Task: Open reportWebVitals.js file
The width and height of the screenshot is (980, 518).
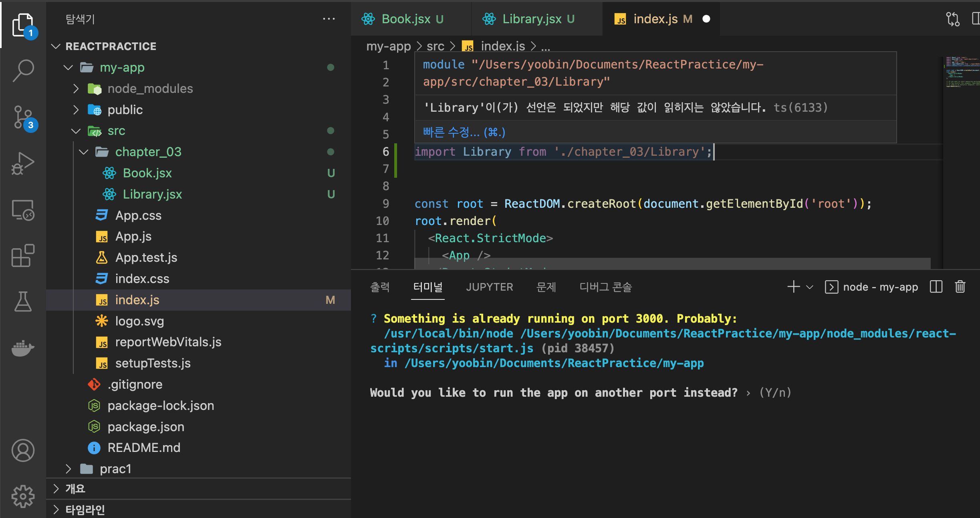Action: coord(198,342)
